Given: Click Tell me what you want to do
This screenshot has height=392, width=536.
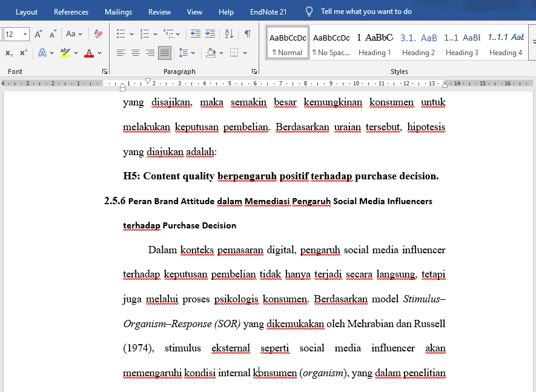Looking at the screenshot, I should pyautogui.click(x=366, y=12).
